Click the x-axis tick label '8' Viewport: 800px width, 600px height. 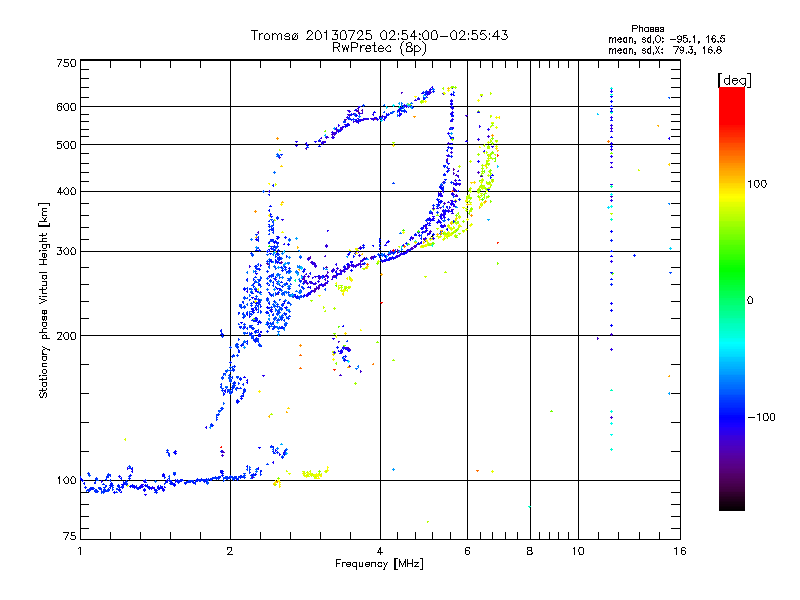click(x=530, y=551)
